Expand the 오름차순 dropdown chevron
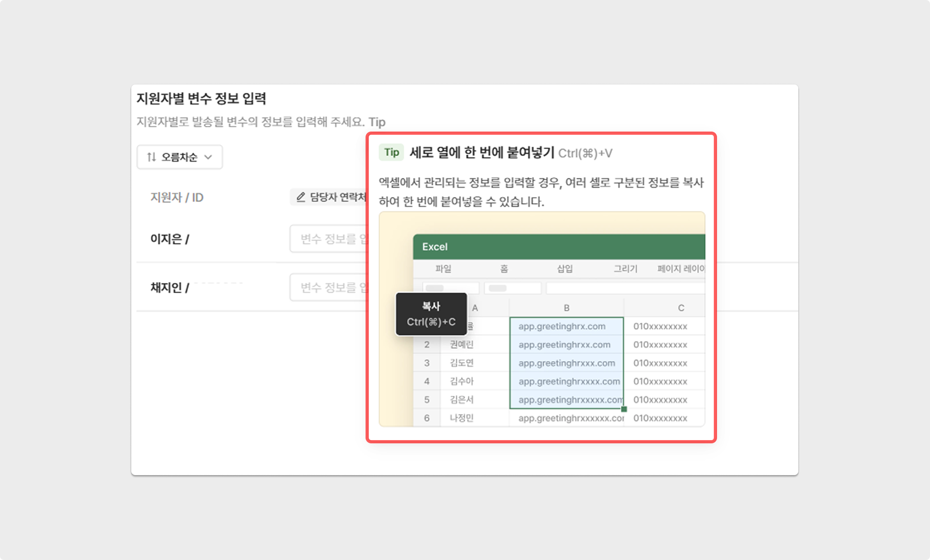Viewport: 930px width, 560px height. point(208,157)
